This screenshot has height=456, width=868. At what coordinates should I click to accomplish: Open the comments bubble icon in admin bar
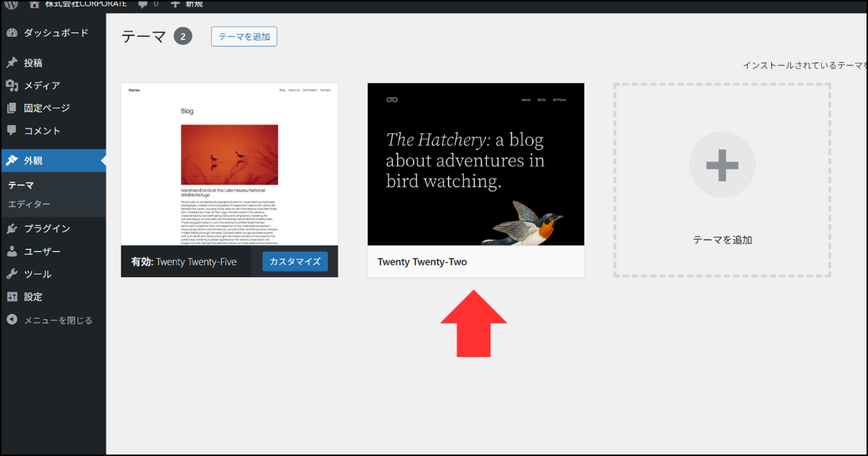pyautogui.click(x=143, y=4)
